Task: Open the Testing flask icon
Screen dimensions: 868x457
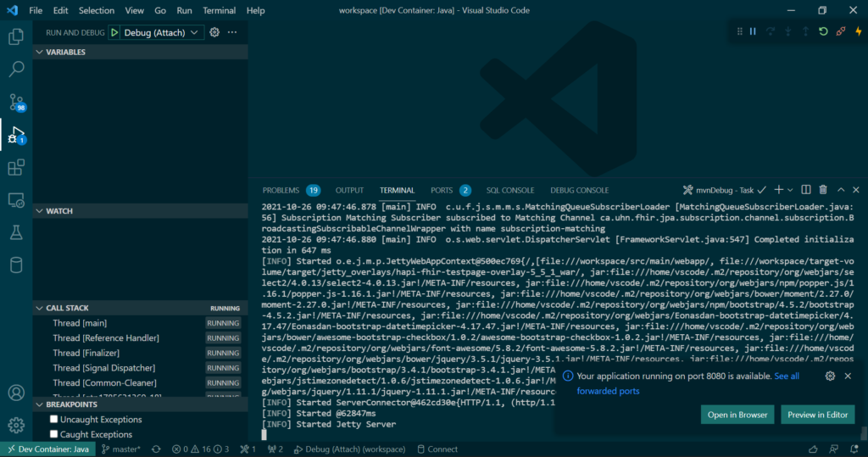Action: click(16, 231)
